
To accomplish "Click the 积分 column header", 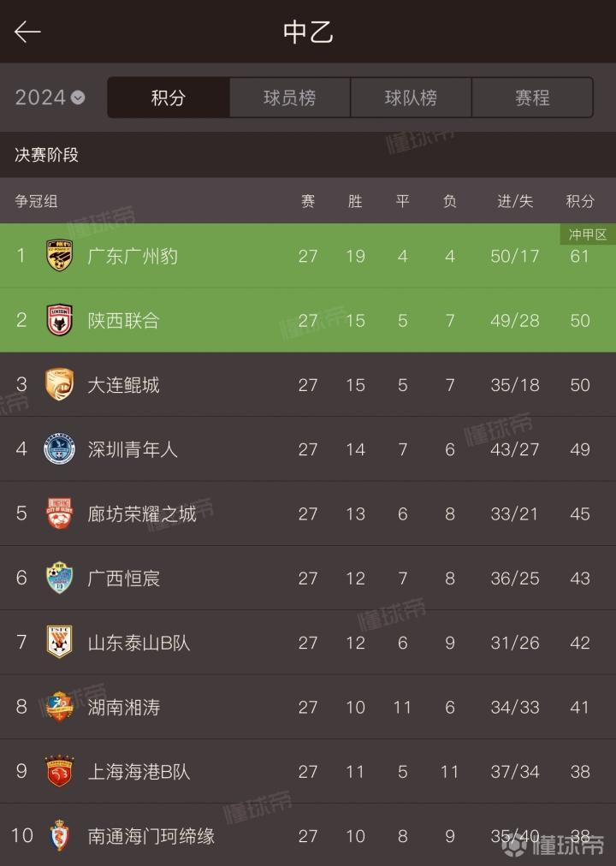I will (580, 201).
